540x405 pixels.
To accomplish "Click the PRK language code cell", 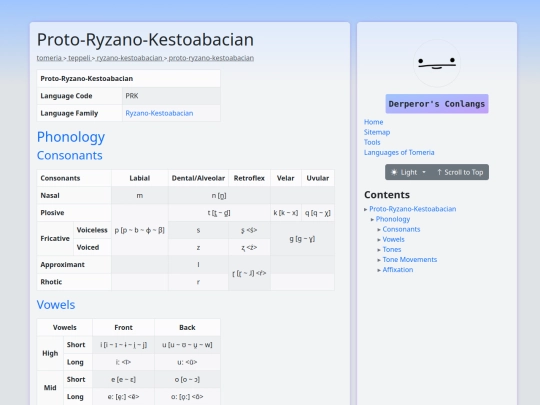I will point(171,96).
